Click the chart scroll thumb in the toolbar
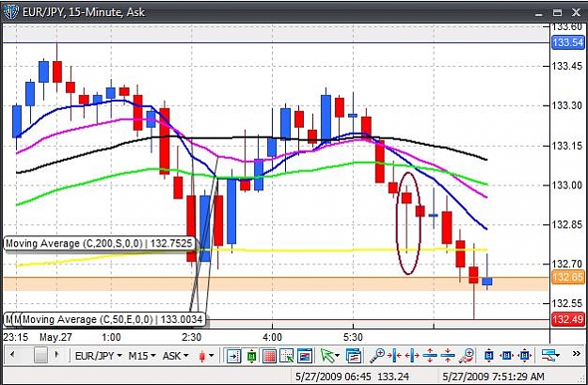Image resolution: width=588 pixels, height=385 pixels. (x=40, y=355)
